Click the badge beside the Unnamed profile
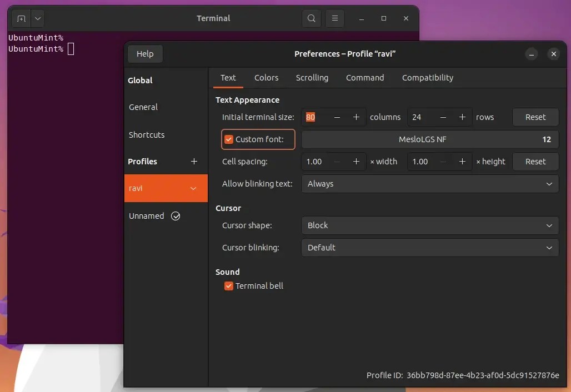571x392 pixels. pos(176,216)
